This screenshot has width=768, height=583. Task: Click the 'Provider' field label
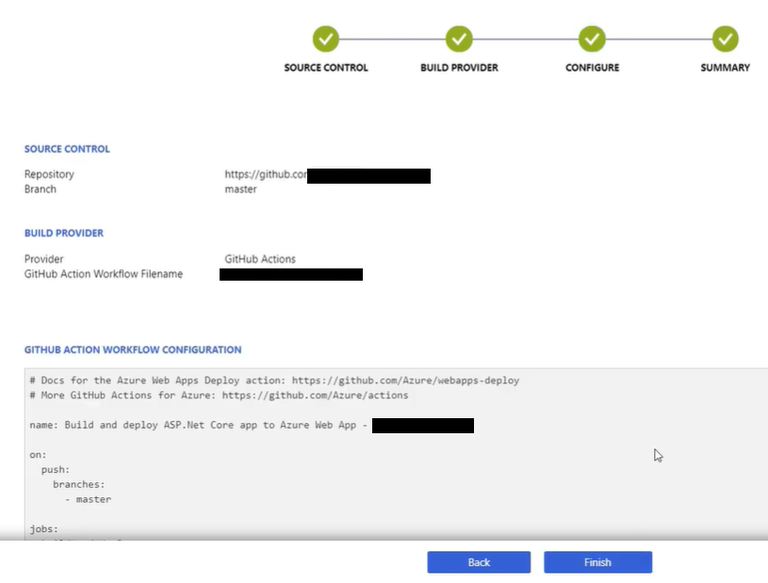pos(44,259)
